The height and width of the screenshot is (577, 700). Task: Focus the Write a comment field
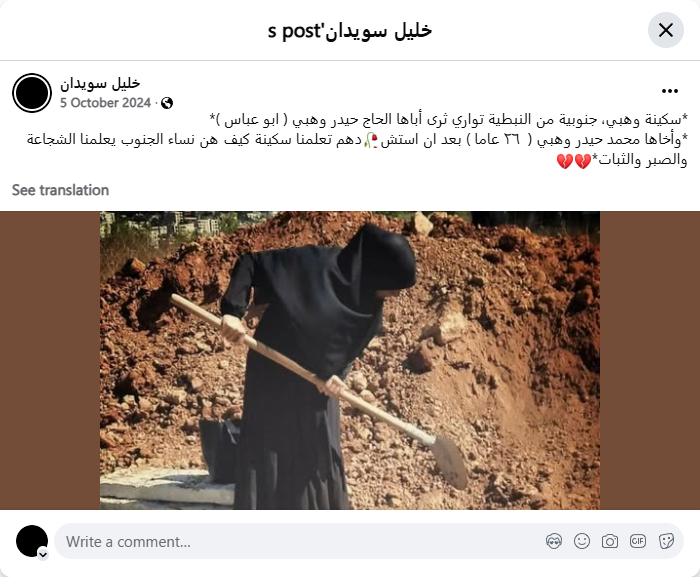click(x=299, y=541)
